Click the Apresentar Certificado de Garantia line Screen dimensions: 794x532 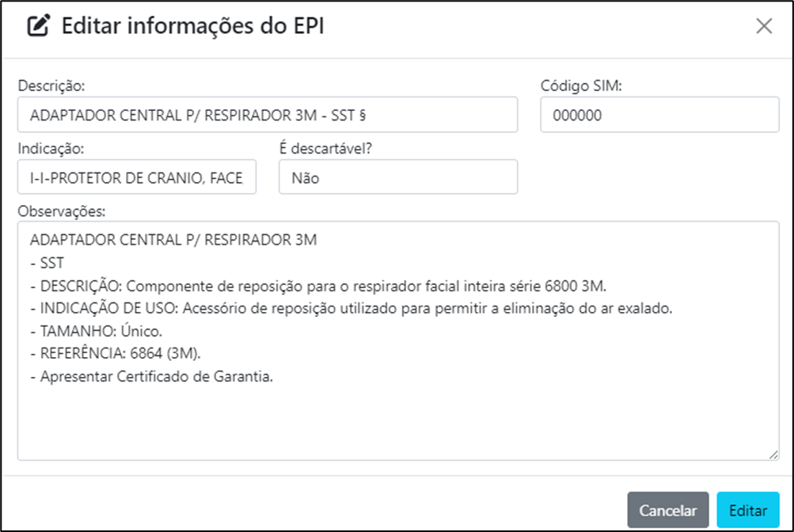tap(151, 377)
